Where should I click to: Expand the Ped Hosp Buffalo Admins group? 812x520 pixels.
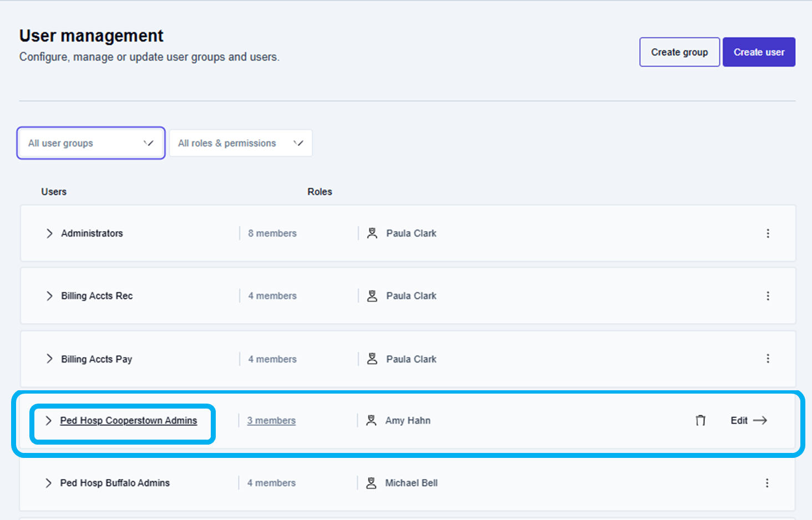[x=49, y=483]
